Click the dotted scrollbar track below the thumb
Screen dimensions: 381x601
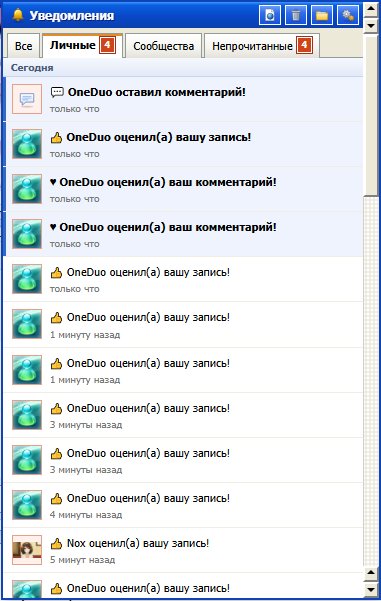371,381
